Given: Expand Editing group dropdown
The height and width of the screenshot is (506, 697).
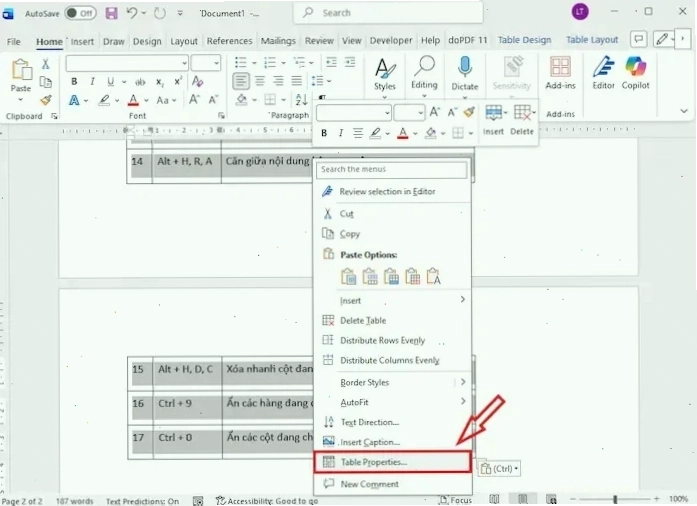Looking at the screenshot, I should (424, 96).
